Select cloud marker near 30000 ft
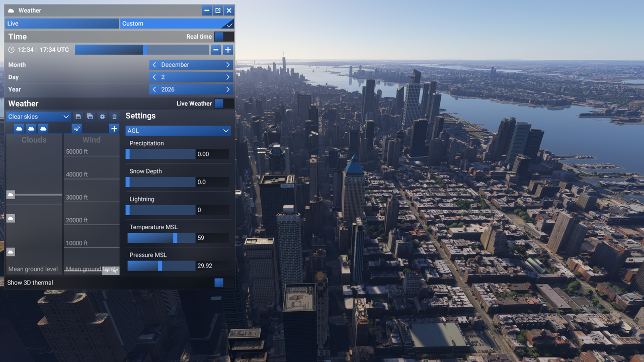This screenshot has width=644, height=362. tap(11, 195)
